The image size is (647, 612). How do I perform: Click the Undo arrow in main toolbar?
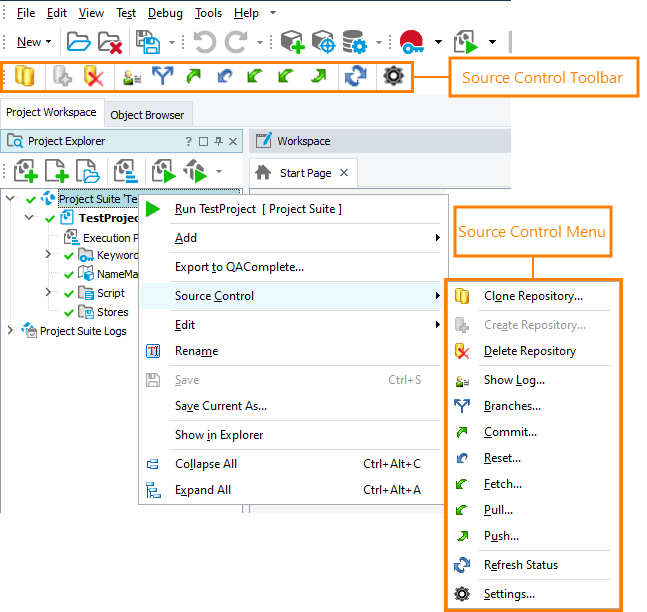tap(204, 42)
